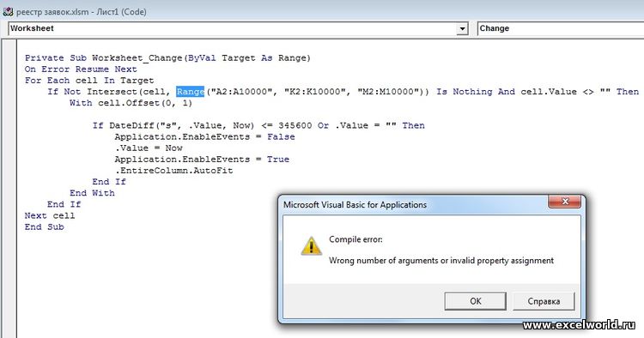Open the Change procedure combo box
Screen dimensions: 644x338
point(561,28)
